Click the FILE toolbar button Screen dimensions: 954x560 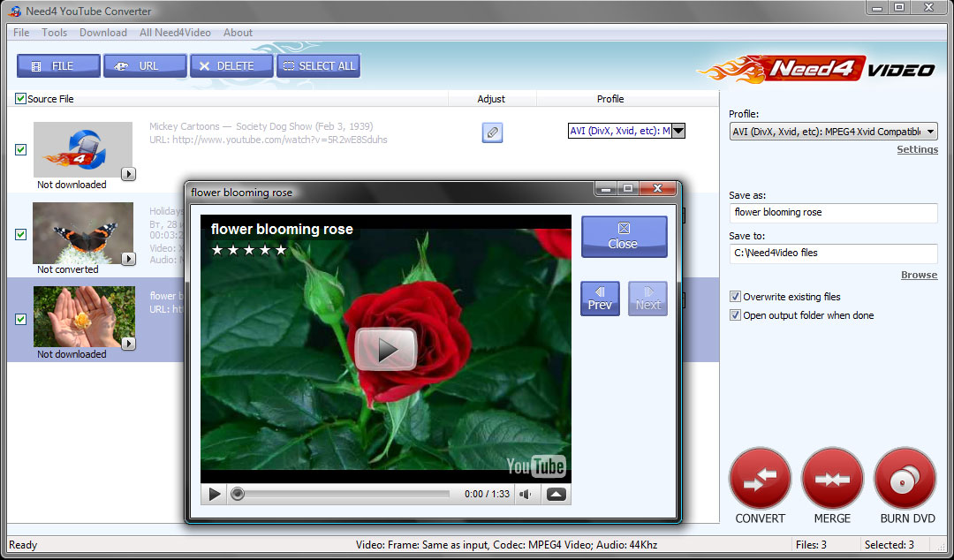(x=58, y=65)
